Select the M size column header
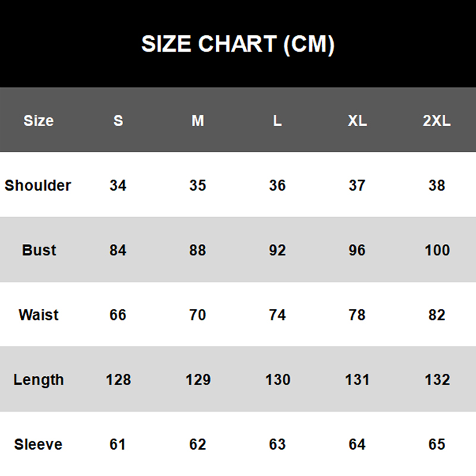The width and height of the screenshot is (476, 476). point(198,121)
